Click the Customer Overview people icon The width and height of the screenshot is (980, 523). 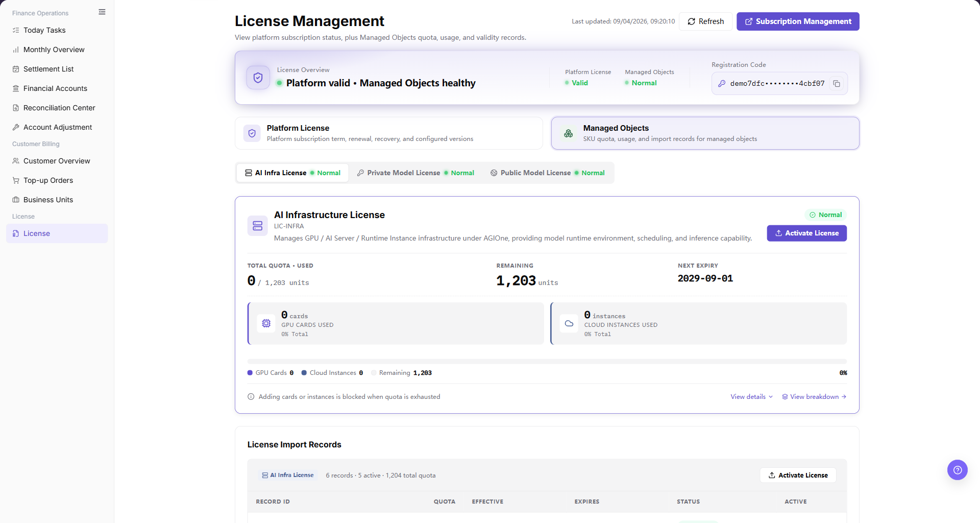tap(16, 161)
